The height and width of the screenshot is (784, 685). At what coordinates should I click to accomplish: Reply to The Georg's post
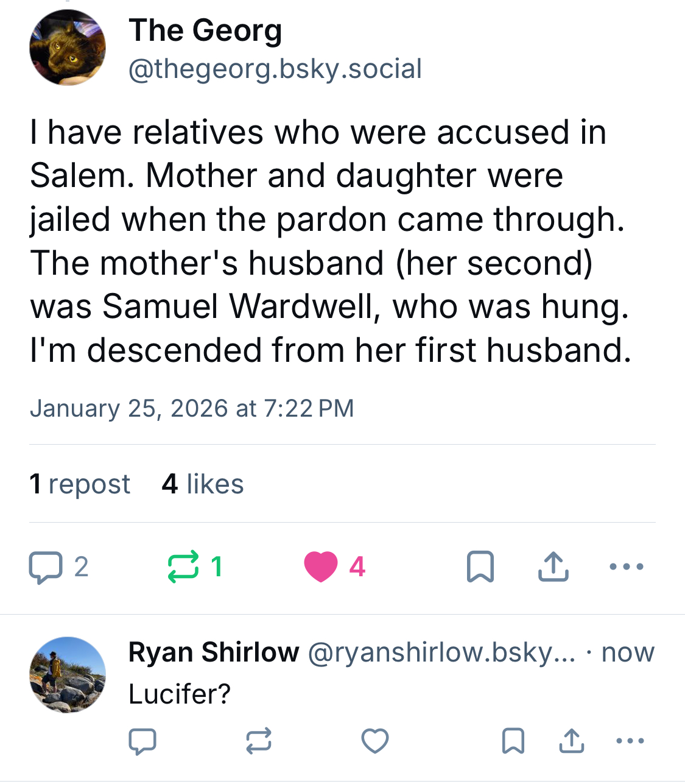[x=46, y=567]
